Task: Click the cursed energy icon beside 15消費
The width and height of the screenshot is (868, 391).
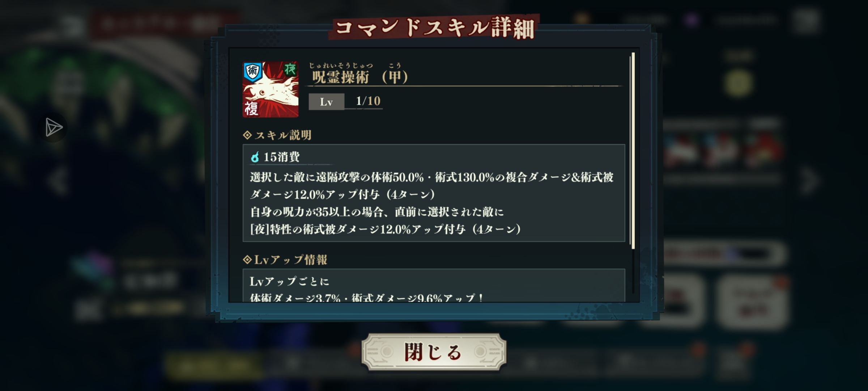Action: tap(255, 157)
